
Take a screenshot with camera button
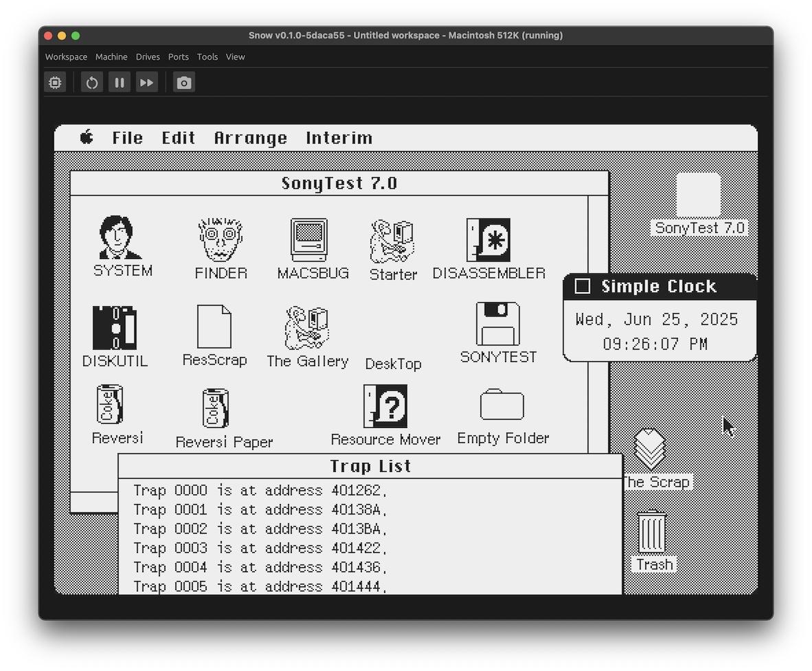coord(184,82)
